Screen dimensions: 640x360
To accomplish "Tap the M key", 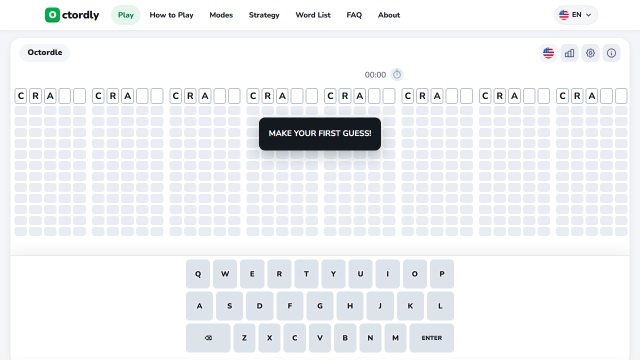I will point(396,338).
